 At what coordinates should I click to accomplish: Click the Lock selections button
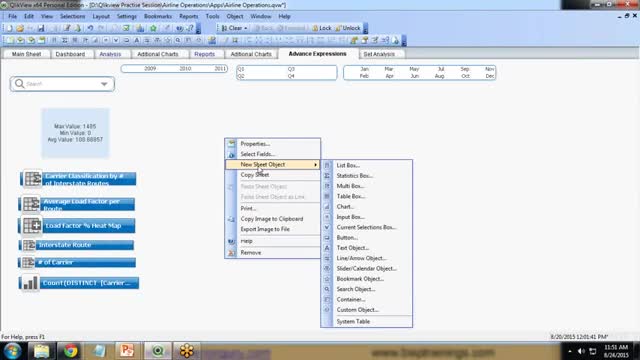click(x=322, y=28)
